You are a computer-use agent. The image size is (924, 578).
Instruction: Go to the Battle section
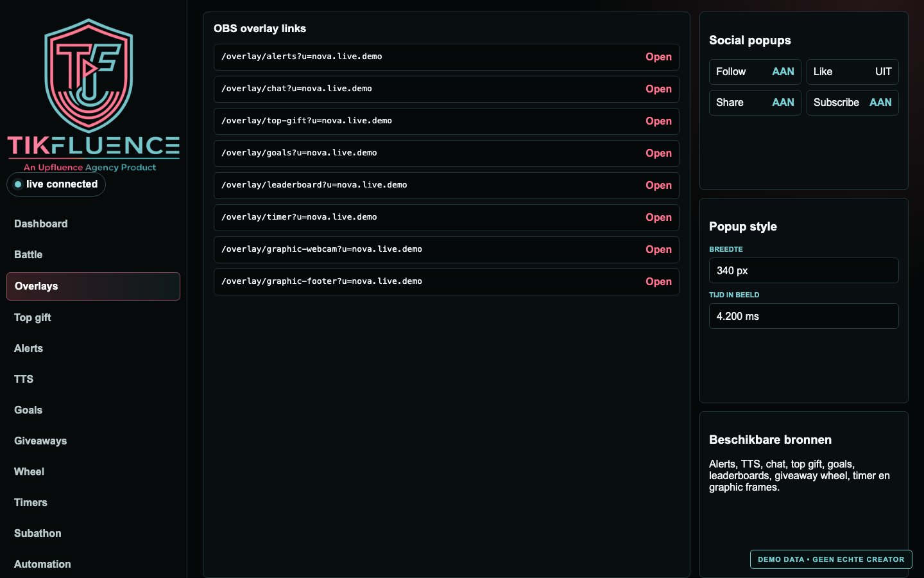click(x=93, y=254)
